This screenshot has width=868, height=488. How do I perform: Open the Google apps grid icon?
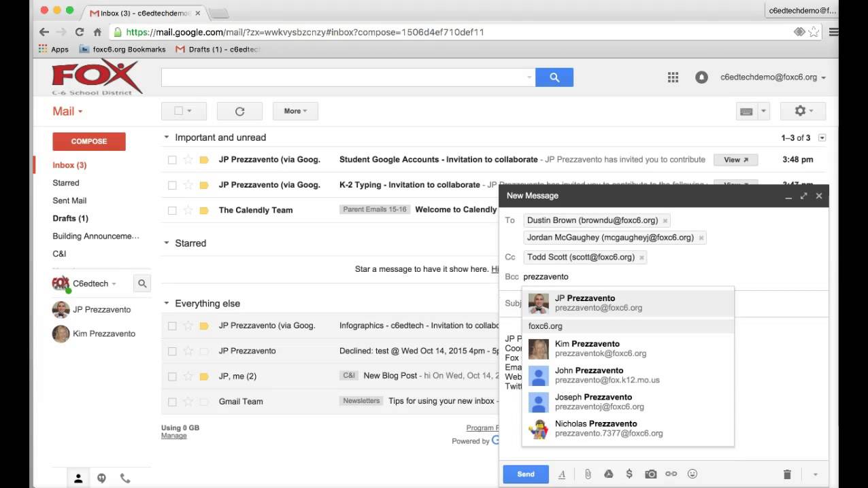[x=673, y=77]
